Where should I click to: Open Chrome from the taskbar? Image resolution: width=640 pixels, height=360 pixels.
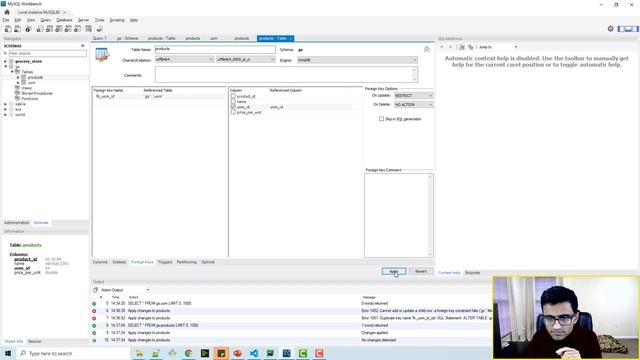click(x=188, y=353)
